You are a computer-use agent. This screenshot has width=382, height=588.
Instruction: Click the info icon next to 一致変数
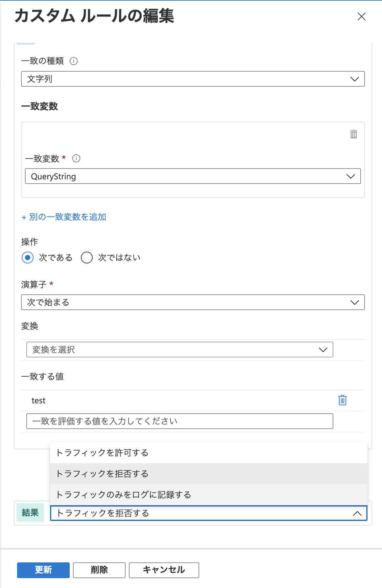coord(76,159)
